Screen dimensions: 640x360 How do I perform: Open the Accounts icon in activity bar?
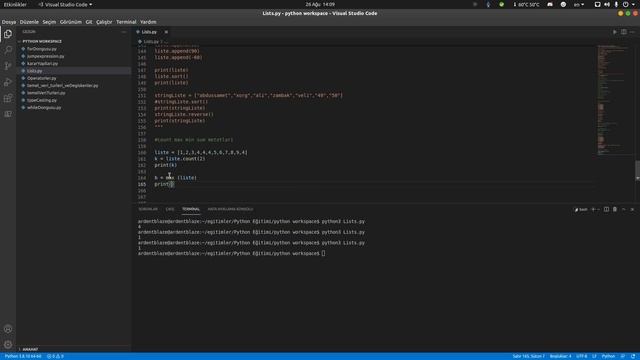(8, 329)
